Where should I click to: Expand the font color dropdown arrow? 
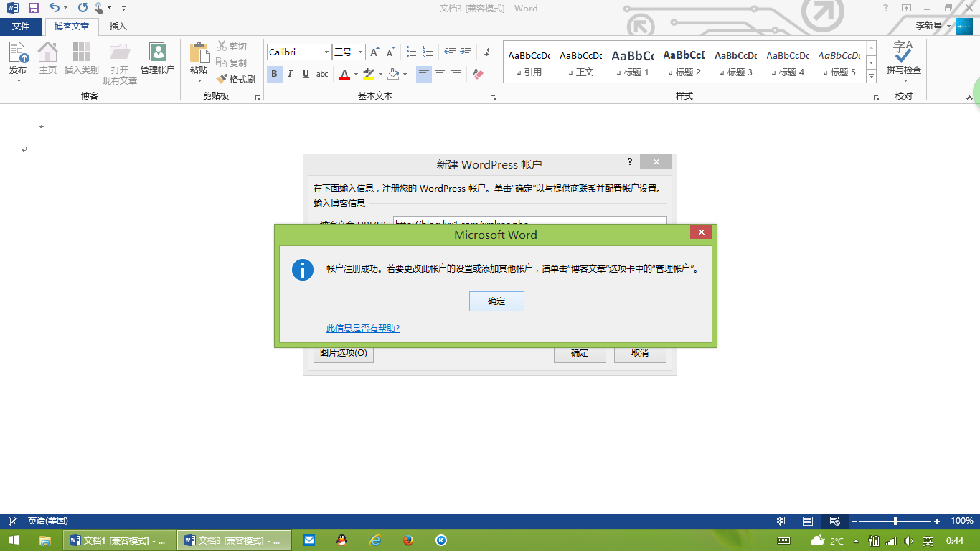[x=356, y=74]
